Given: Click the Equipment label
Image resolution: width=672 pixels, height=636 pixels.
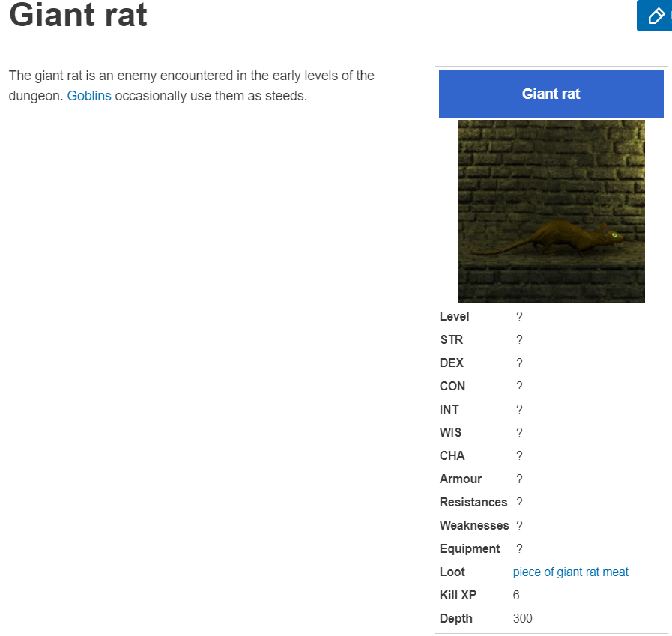Looking at the screenshot, I should [470, 548].
